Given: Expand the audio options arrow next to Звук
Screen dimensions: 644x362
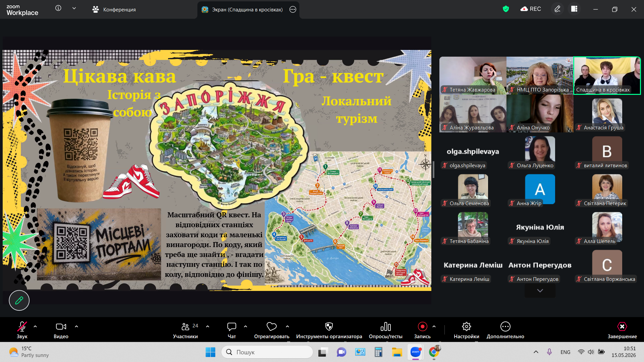Looking at the screenshot, I should point(35,326).
